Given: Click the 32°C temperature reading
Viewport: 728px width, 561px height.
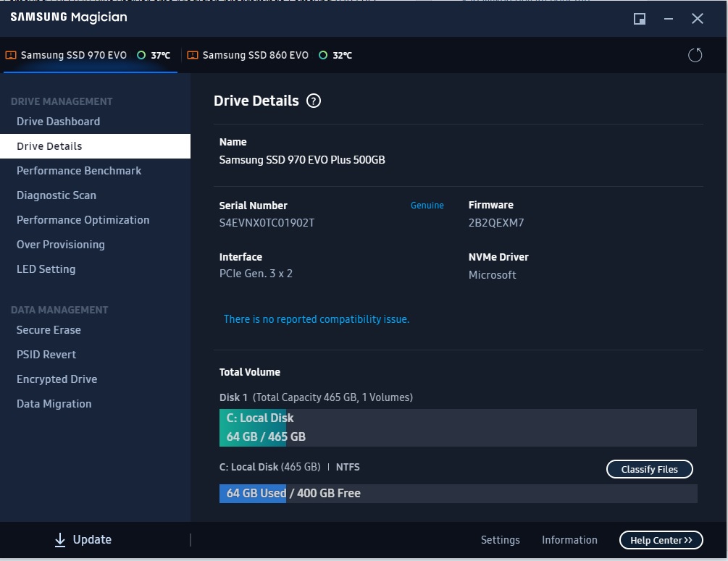Looking at the screenshot, I should [342, 55].
